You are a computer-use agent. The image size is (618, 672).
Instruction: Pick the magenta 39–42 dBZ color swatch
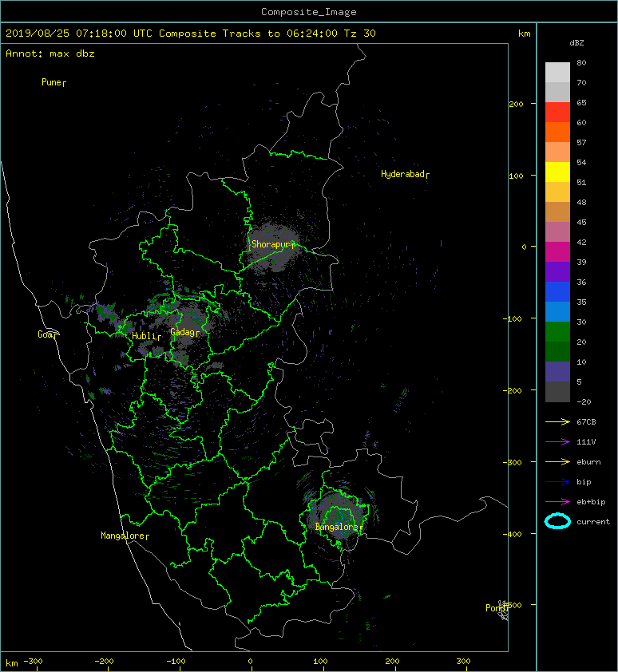tap(557, 252)
